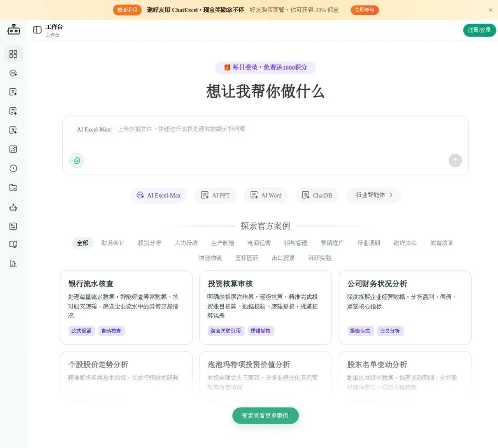This screenshot has height=448, width=498.
Task: Select the 出口贸易 category filter
Action: click(283, 258)
